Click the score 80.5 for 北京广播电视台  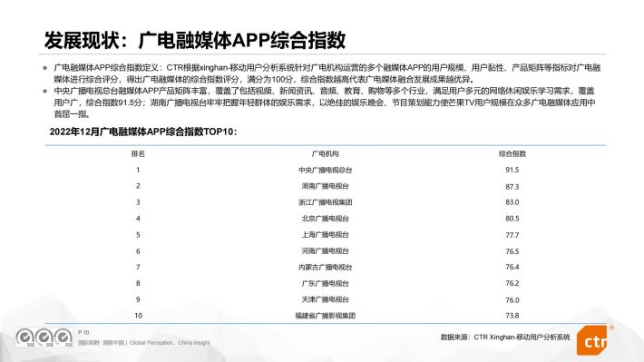pyautogui.click(x=512, y=219)
